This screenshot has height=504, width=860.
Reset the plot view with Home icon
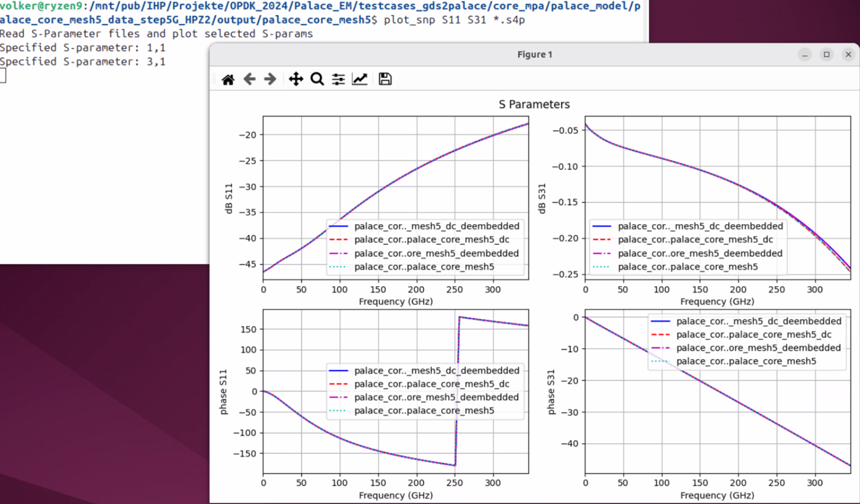pos(228,79)
